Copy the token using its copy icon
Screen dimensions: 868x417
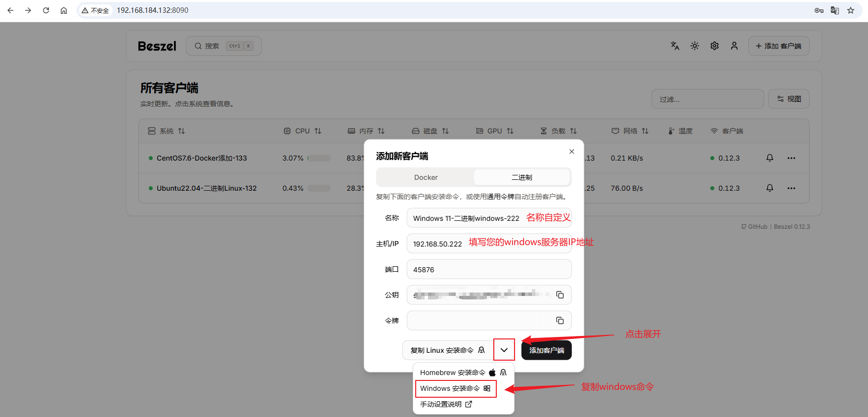(x=560, y=321)
